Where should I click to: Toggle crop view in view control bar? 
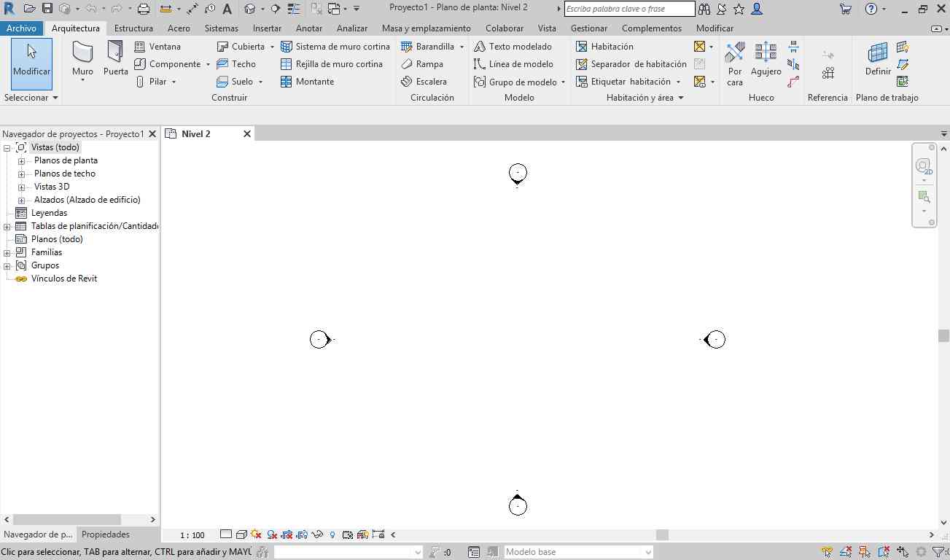click(287, 534)
